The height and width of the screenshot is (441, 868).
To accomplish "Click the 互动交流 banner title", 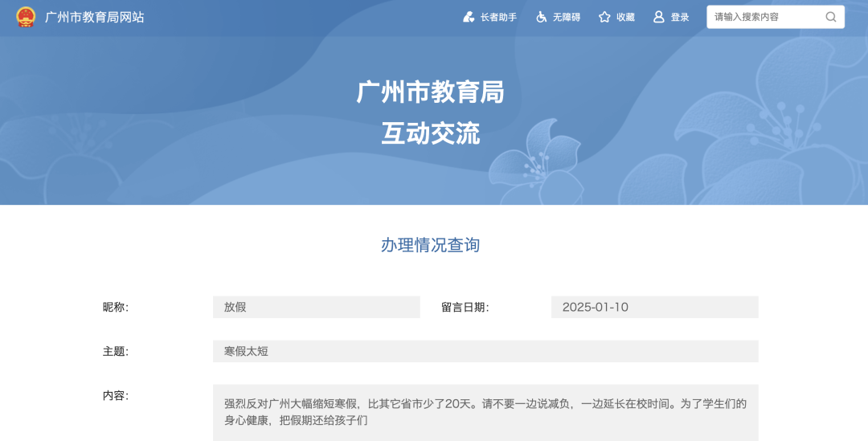I will (430, 133).
